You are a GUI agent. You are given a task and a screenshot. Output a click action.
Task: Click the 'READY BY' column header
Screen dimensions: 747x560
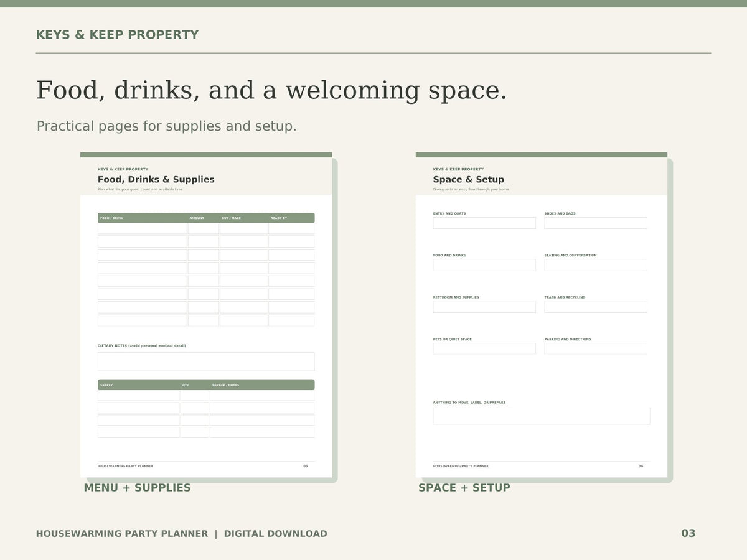pyautogui.click(x=279, y=218)
